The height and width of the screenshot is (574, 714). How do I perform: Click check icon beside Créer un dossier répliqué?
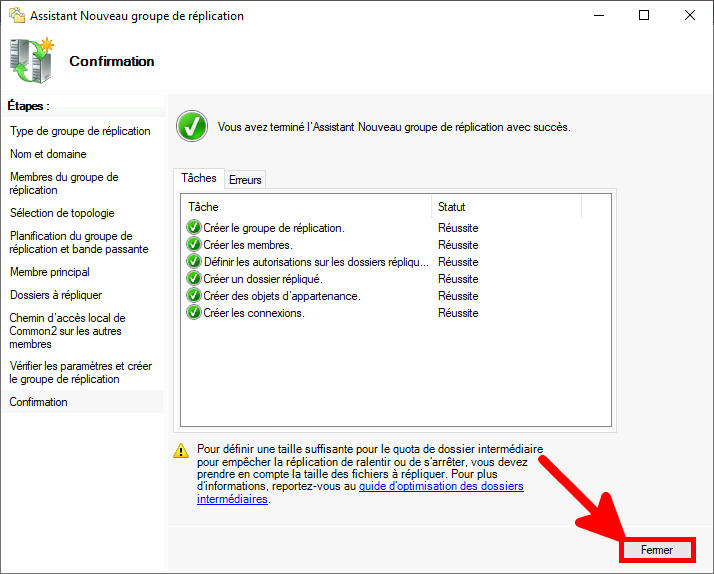click(194, 278)
